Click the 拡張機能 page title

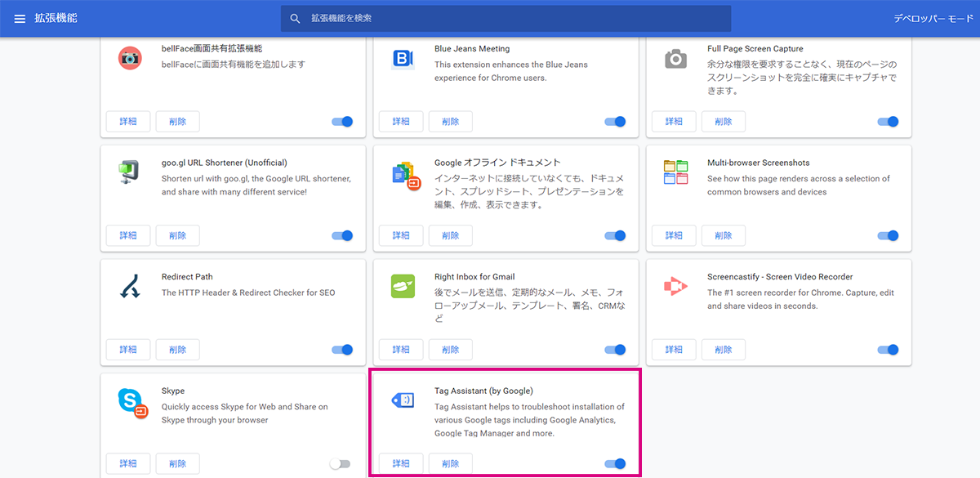[x=56, y=18]
